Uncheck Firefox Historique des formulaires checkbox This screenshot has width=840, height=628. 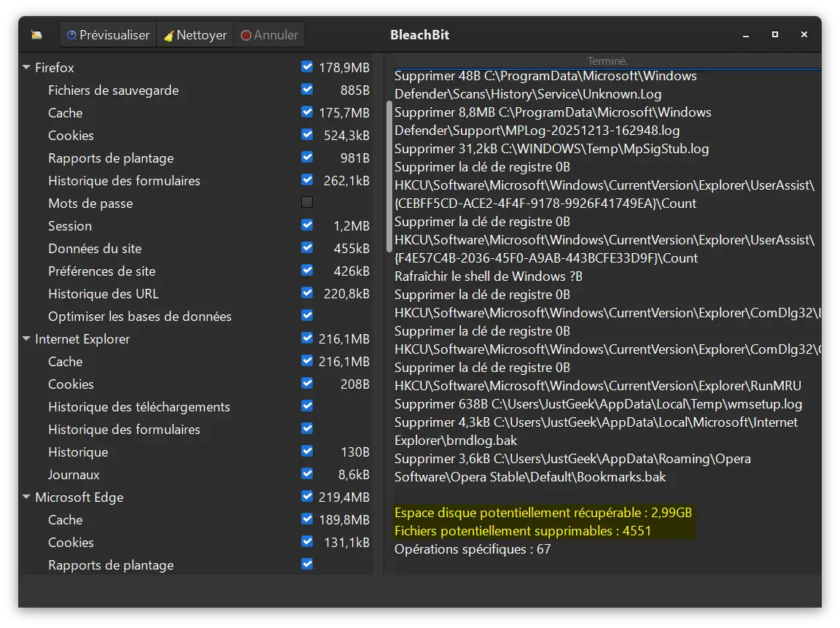point(307,179)
